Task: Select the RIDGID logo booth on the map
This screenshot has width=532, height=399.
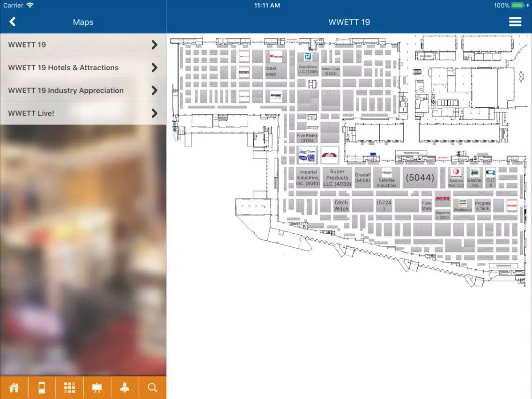Action: (244, 72)
